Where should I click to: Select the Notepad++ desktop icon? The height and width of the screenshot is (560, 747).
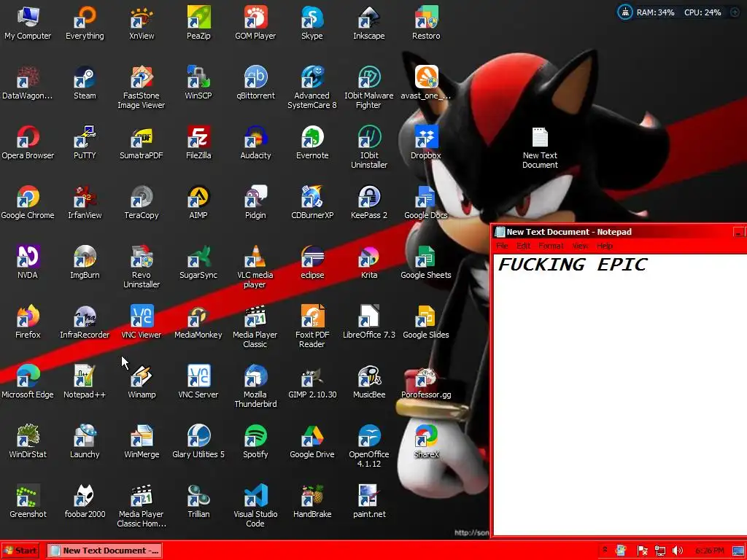pos(85,382)
